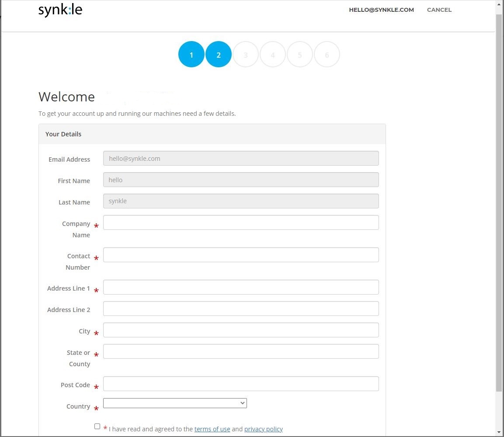Focus the Address Line 1 input
Image resolution: width=504 pixels, height=437 pixels.
(241, 287)
